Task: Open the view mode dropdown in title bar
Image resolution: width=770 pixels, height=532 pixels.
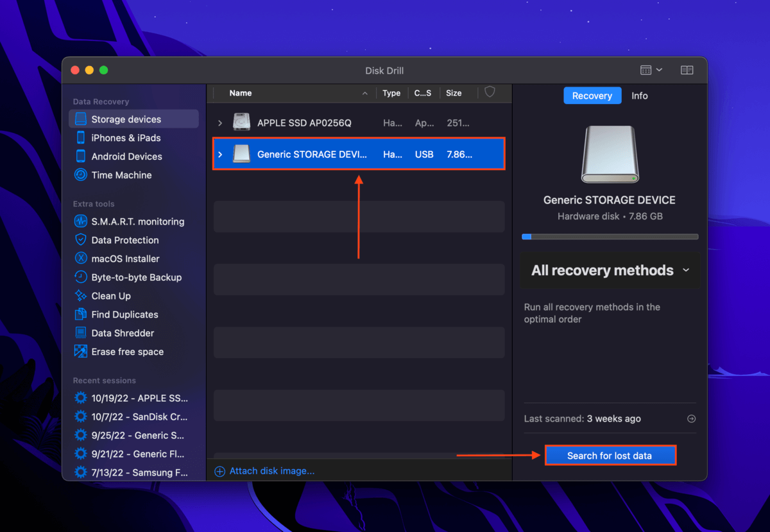Action: tap(651, 70)
